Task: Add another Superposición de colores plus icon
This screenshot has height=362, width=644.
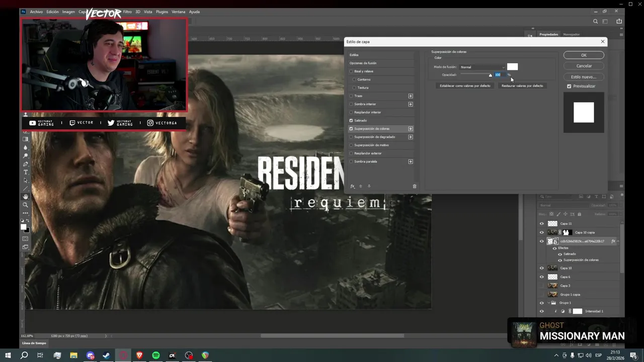Action: coord(411,129)
